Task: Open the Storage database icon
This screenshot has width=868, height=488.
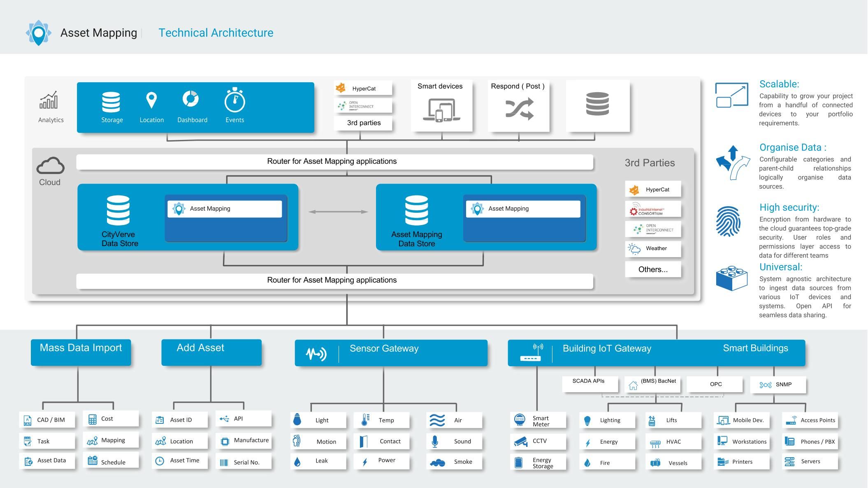Action: [111, 102]
